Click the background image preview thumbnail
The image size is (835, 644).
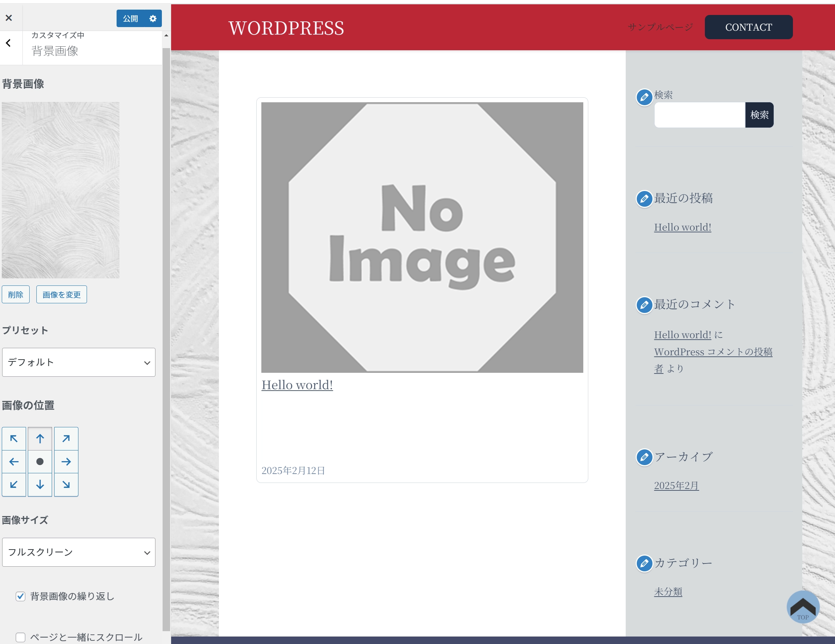point(60,190)
